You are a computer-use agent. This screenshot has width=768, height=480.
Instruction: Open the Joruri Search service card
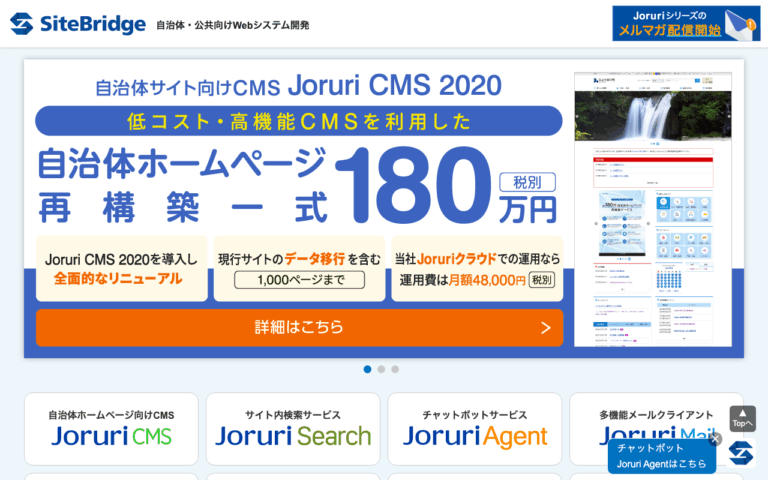point(293,429)
